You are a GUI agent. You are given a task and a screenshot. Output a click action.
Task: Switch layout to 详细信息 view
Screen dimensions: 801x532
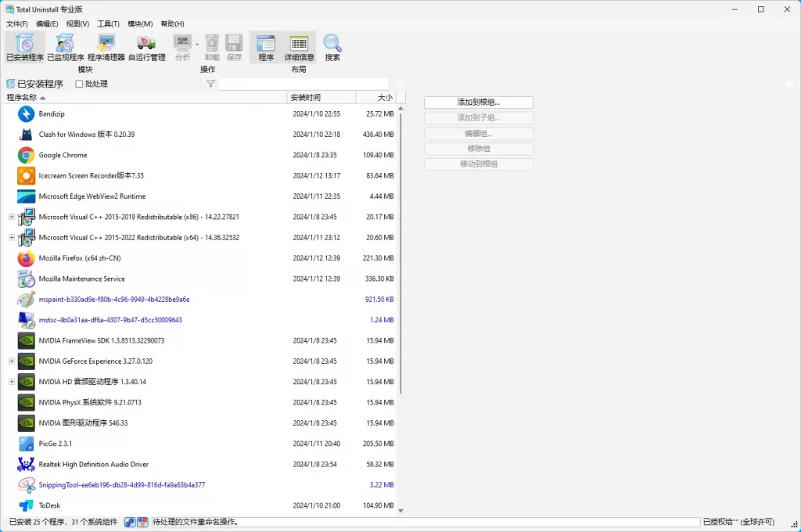click(x=299, y=47)
